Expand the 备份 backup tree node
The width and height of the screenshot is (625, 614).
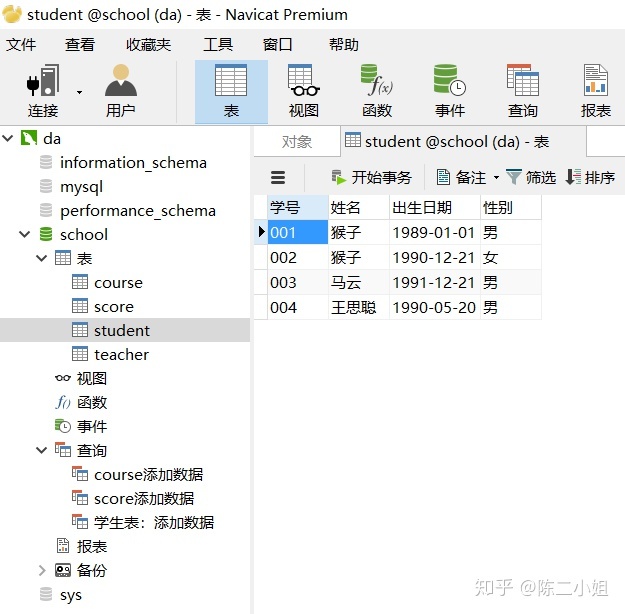tap(41, 570)
